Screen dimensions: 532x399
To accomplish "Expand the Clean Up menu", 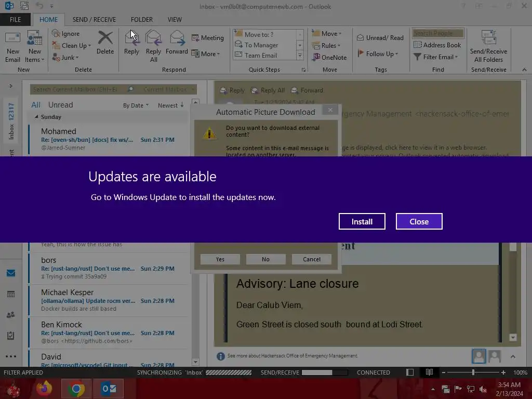I will 72,46.
